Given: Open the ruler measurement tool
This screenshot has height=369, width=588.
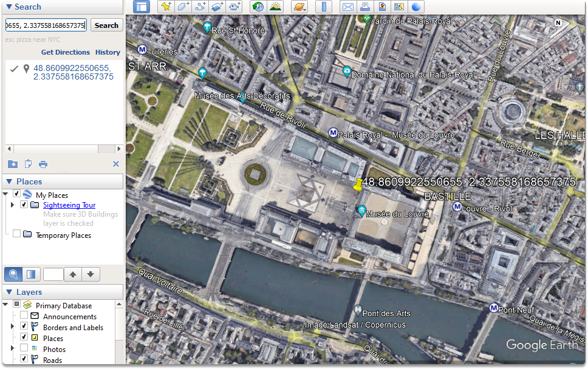Looking at the screenshot, I should pos(324,7).
